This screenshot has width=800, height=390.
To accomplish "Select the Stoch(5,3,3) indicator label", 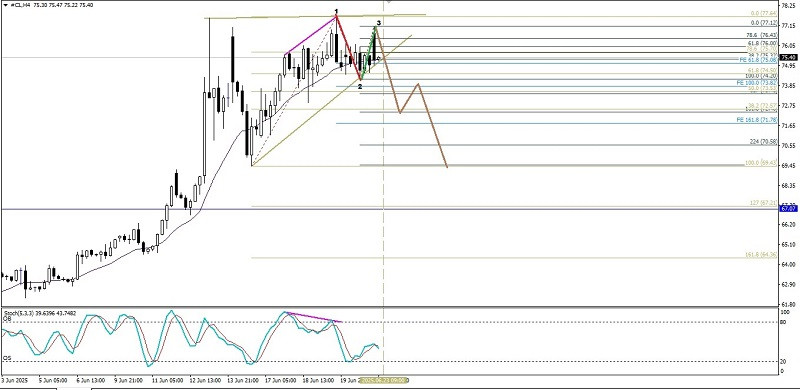I will pos(40,312).
